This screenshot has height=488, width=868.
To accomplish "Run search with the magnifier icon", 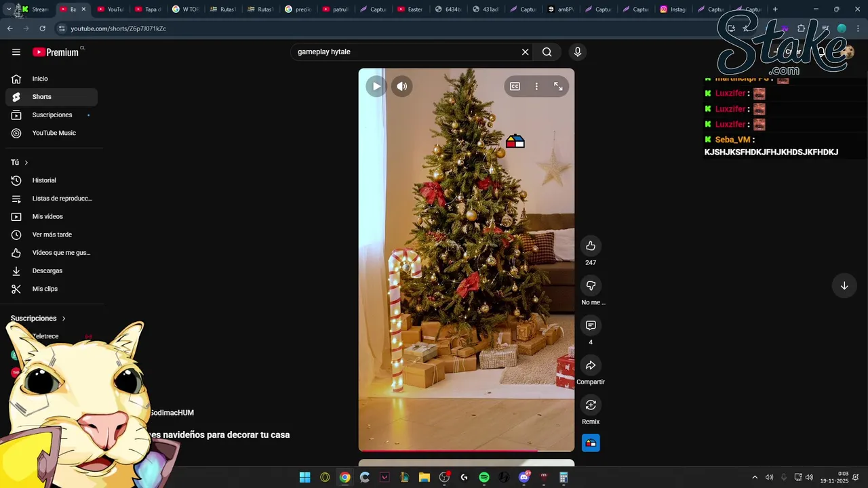I will [x=547, y=52].
